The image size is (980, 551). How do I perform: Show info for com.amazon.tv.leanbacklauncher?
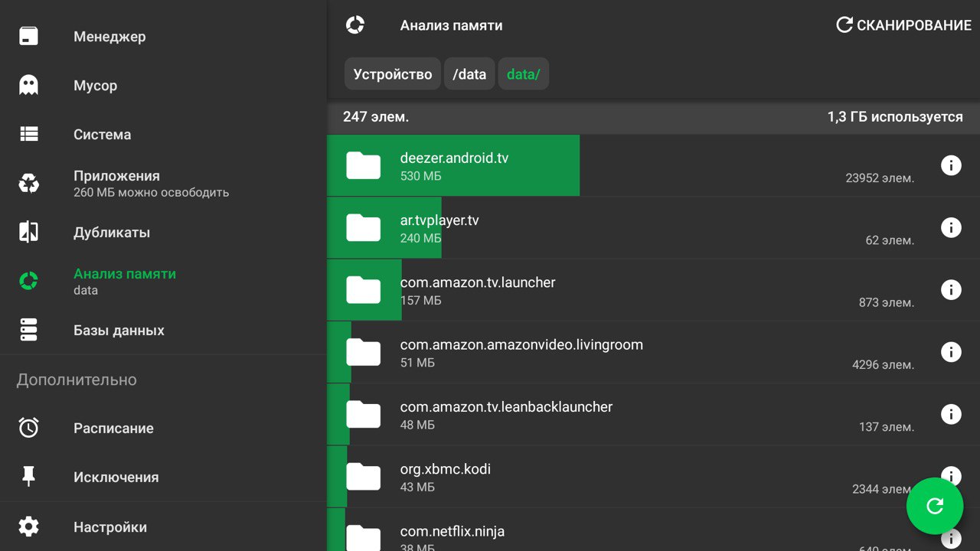click(951, 414)
